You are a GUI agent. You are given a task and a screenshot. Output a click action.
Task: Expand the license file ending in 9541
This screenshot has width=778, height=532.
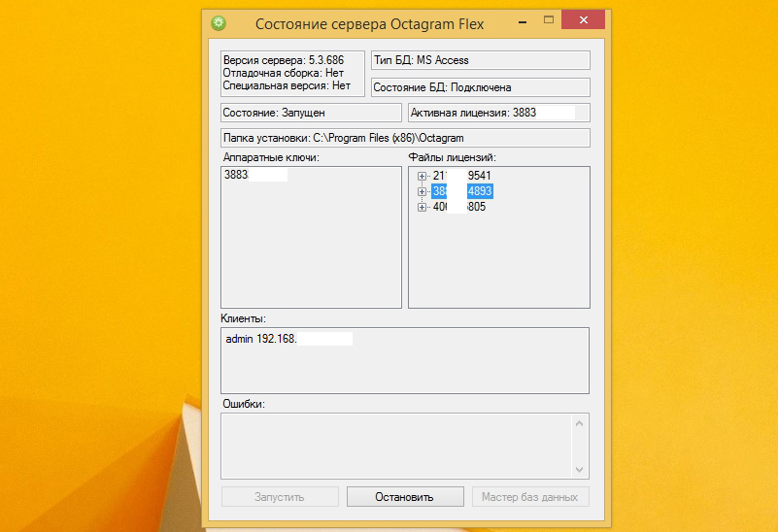tap(422, 176)
